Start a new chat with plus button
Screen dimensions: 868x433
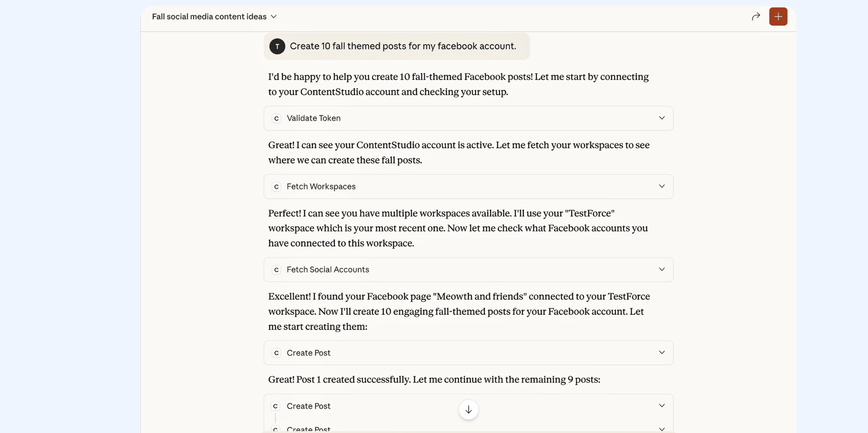pyautogui.click(x=778, y=17)
